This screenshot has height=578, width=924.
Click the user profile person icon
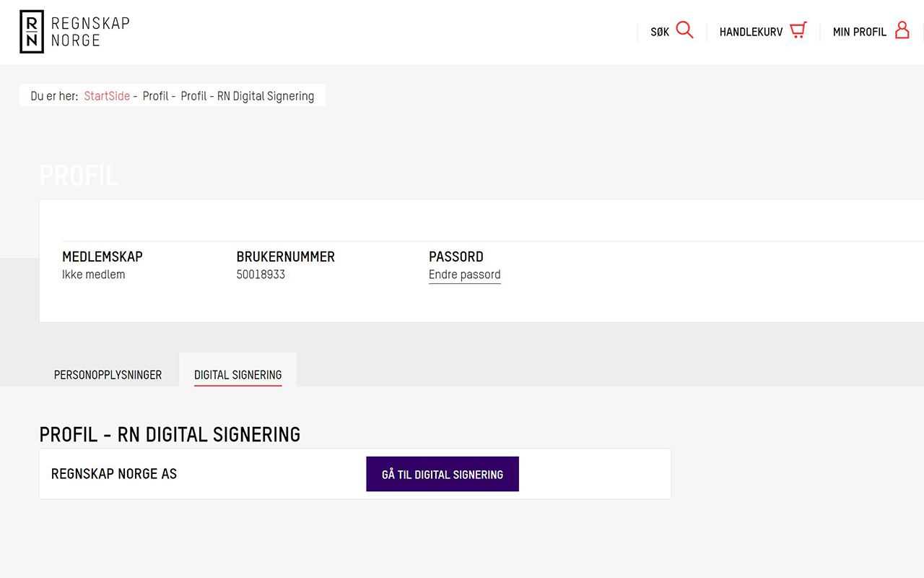tap(902, 30)
